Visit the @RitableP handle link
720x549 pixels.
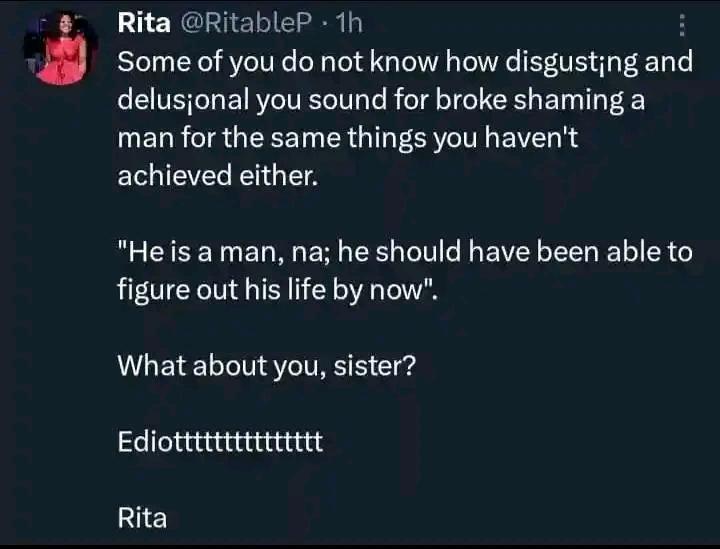tap(246, 23)
